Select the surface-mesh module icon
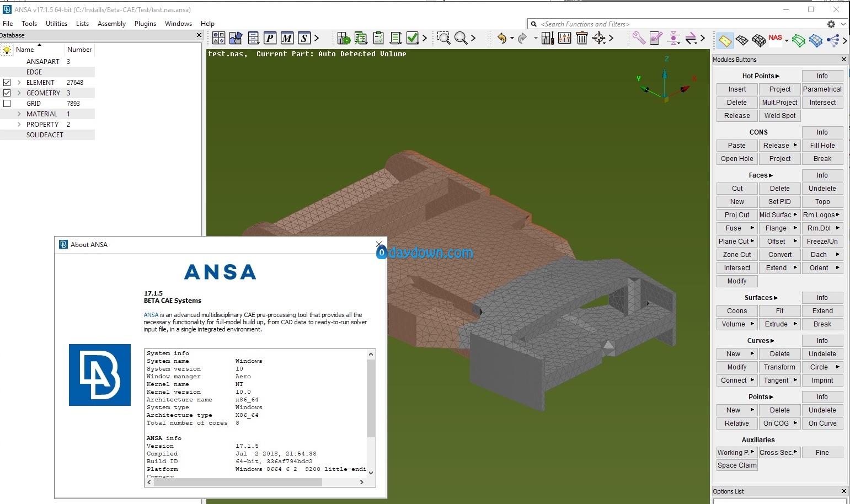This screenshot has height=504, width=850. [x=742, y=40]
